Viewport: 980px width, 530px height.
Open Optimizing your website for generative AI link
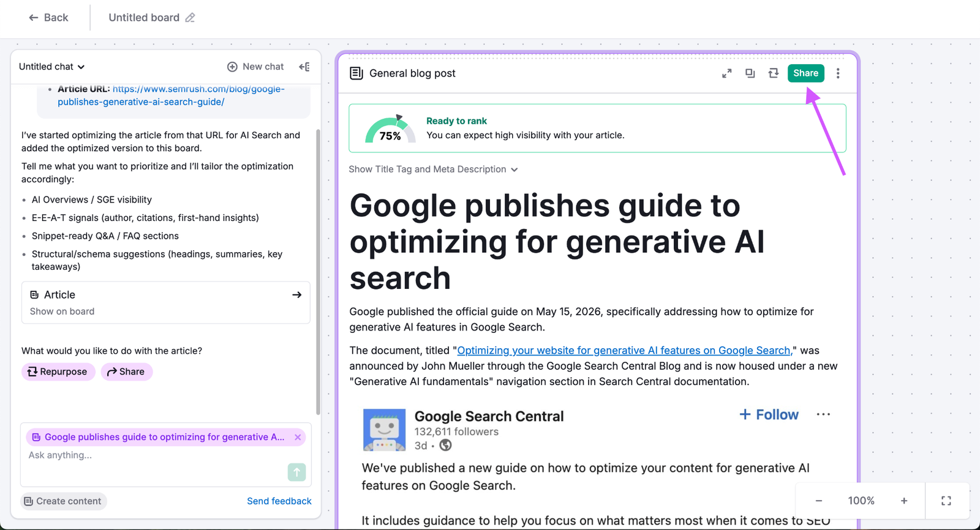click(624, 351)
